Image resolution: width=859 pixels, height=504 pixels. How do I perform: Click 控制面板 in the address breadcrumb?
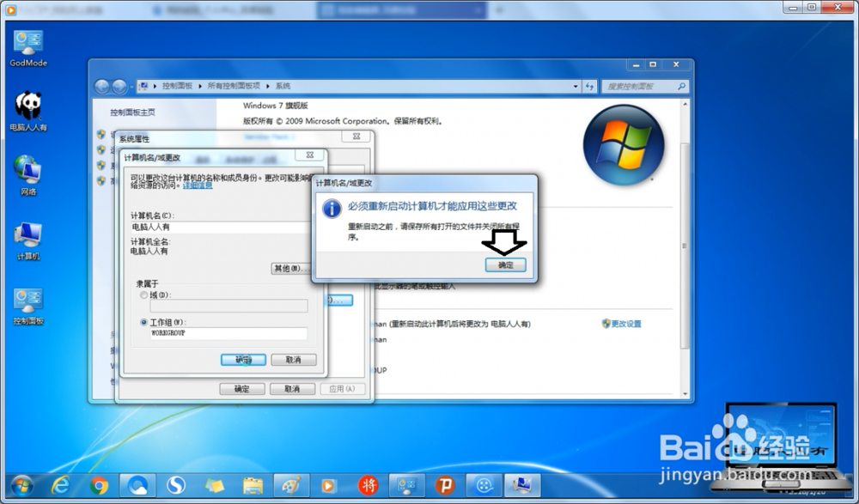click(x=177, y=86)
